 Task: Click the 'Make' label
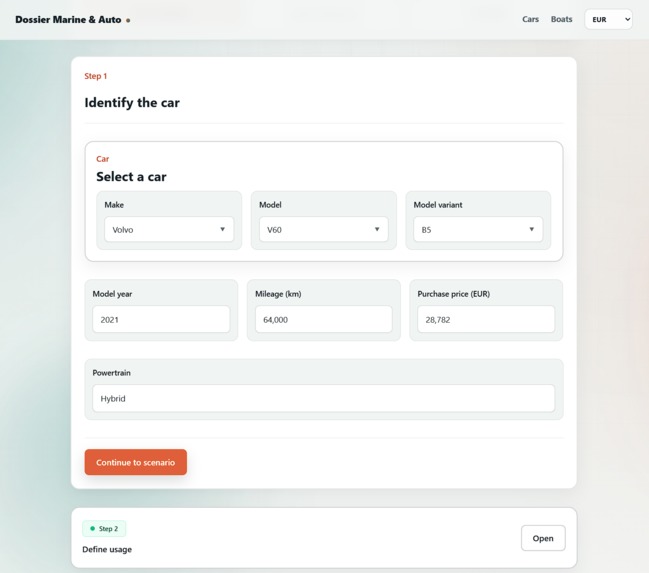point(114,205)
